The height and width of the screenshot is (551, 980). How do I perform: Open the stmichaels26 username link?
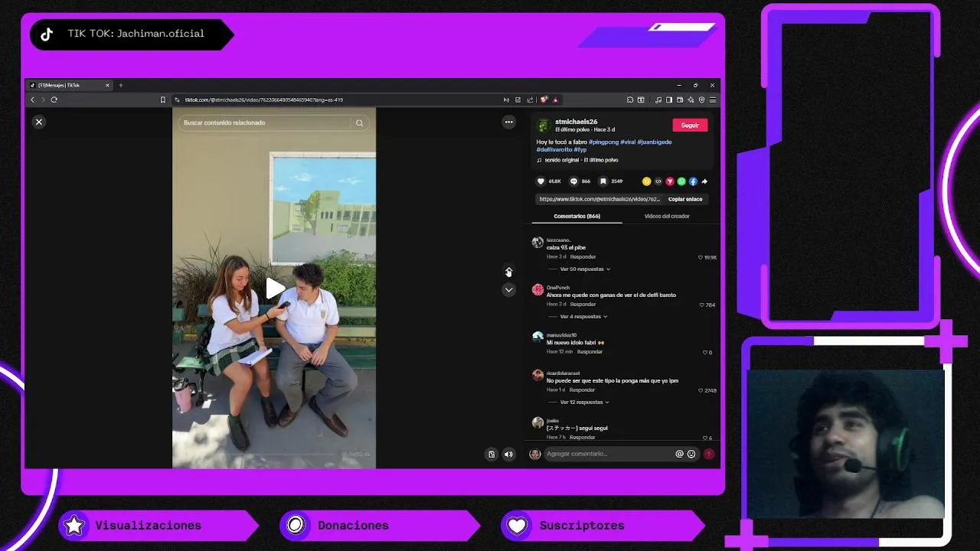pyautogui.click(x=576, y=122)
